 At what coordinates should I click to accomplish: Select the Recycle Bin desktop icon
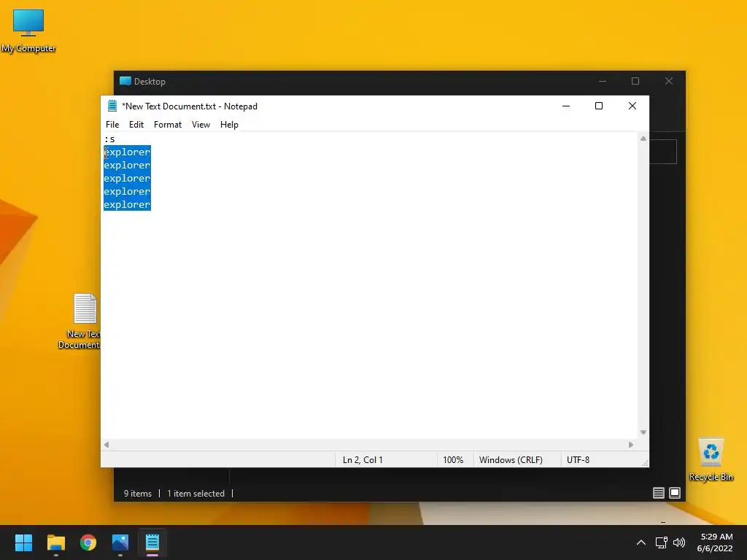pyautogui.click(x=711, y=460)
